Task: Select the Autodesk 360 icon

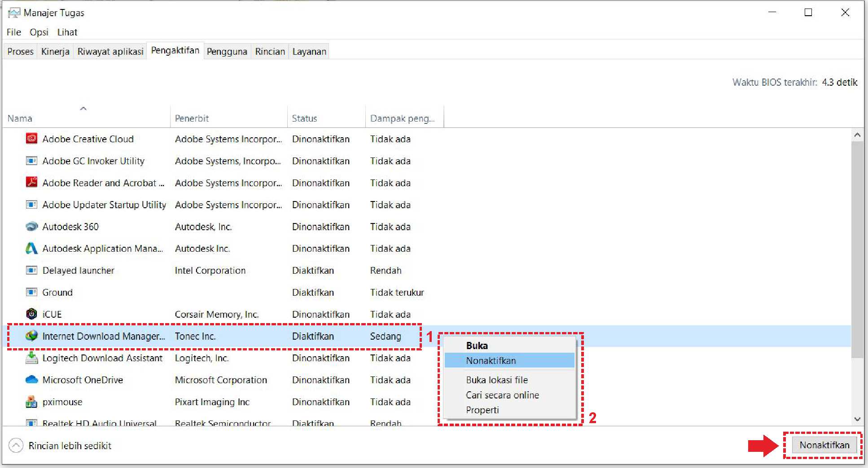Action: point(31,227)
